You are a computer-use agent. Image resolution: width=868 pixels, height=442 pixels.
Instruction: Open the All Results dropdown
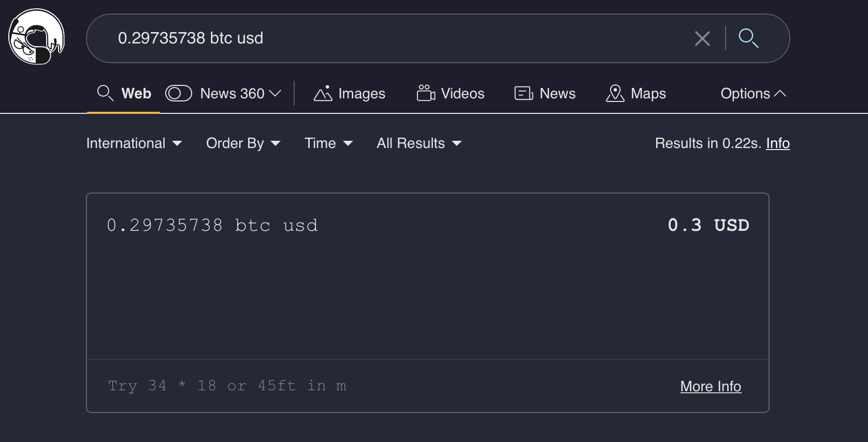point(418,143)
